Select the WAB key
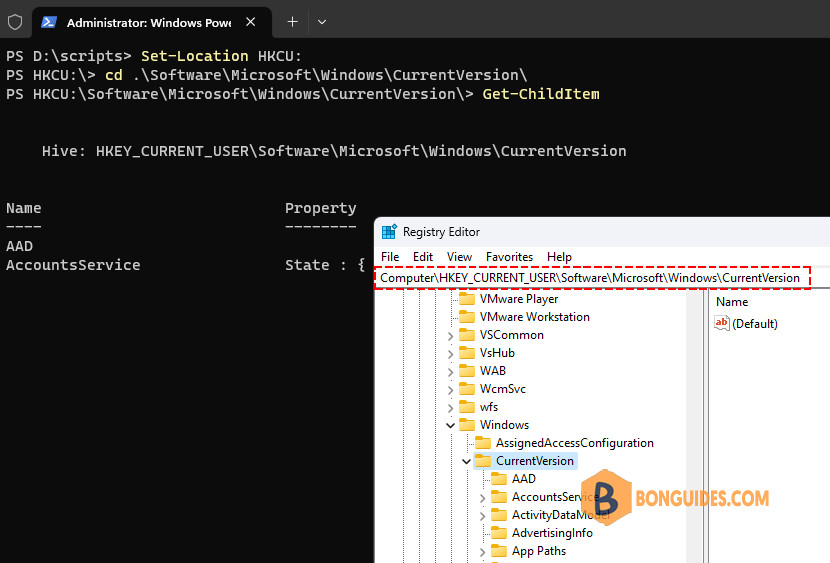 [x=493, y=371]
